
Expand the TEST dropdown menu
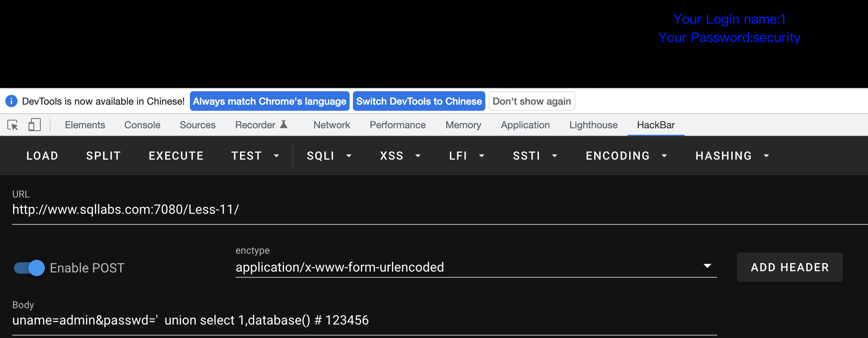pyautogui.click(x=255, y=156)
